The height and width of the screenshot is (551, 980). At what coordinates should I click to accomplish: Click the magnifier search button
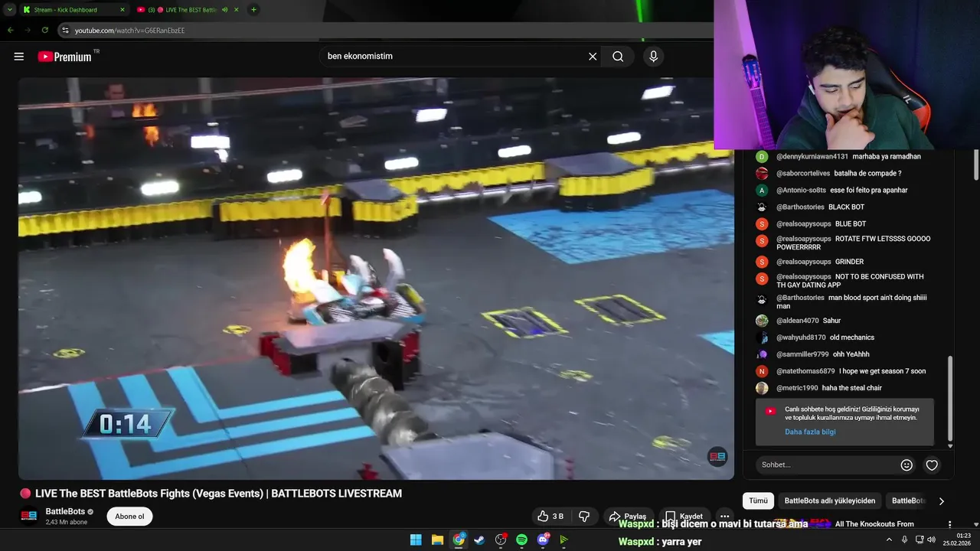pos(618,57)
